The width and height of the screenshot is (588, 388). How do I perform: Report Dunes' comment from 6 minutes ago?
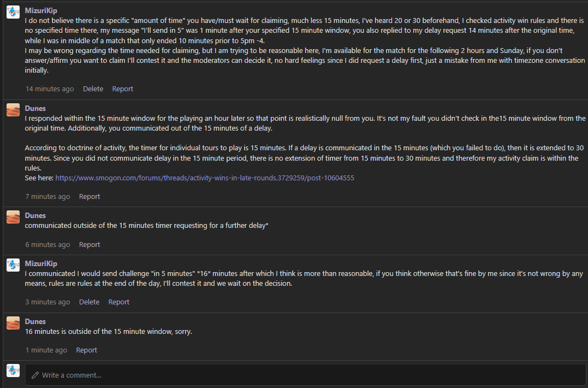(90, 244)
